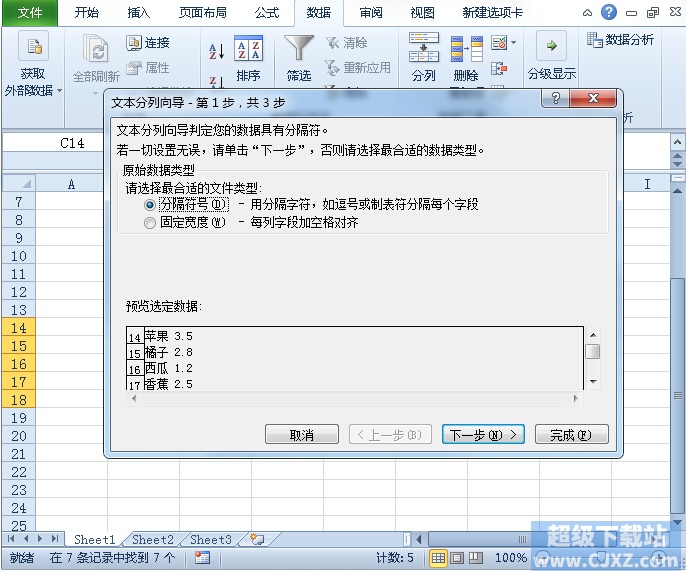686x571 pixels.
Task: Switch to Page Break Preview view
Action: (476, 557)
